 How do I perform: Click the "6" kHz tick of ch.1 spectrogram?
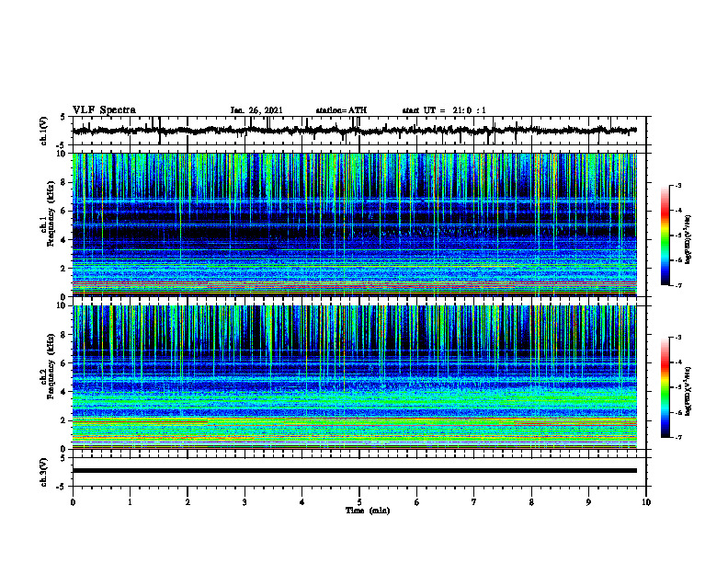click(x=64, y=211)
